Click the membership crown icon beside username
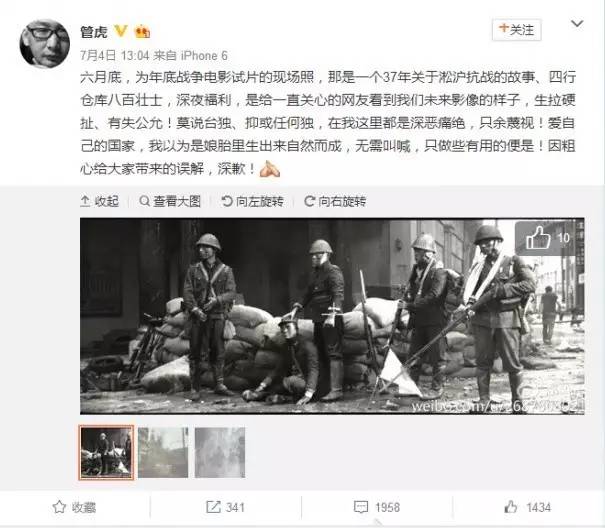Viewport: 605px width, 528px height. click(142, 31)
